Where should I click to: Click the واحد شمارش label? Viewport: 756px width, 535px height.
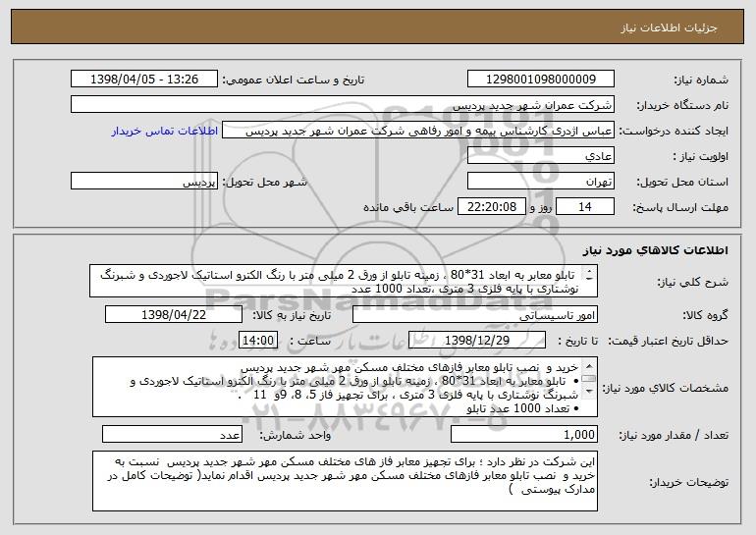296,435
